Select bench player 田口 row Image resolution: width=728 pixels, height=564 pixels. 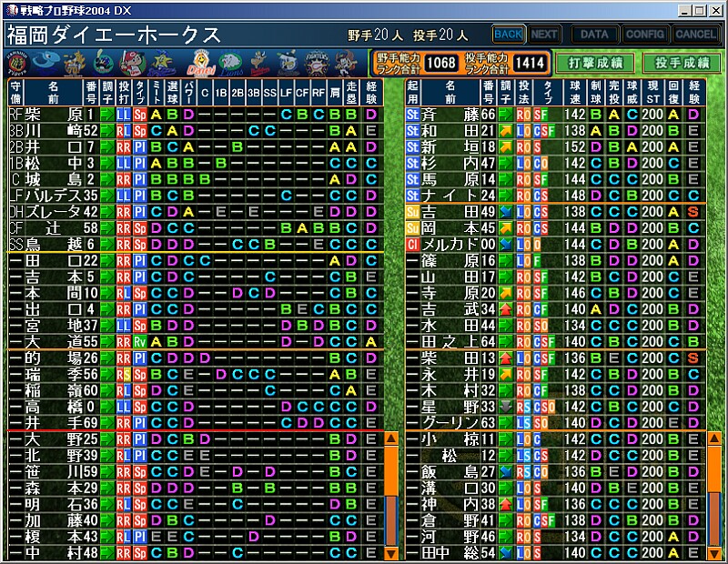click(196, 261)
